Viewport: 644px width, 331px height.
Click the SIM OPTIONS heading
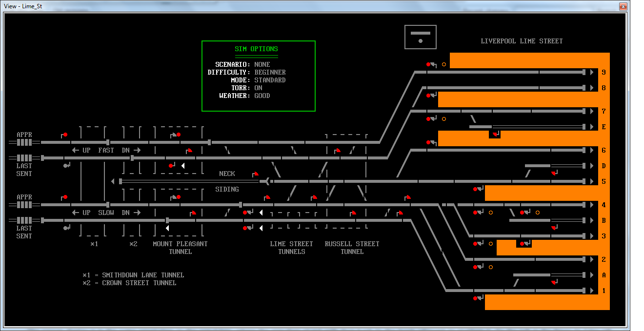[x=257, y=49]
